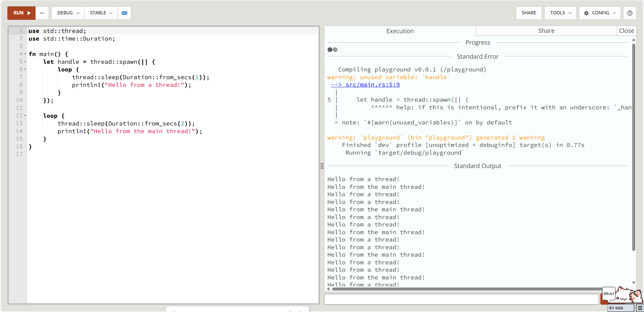Screen dimensions: 644x312
Task: Select the Execution tab
Action: [x=400, y=31]
